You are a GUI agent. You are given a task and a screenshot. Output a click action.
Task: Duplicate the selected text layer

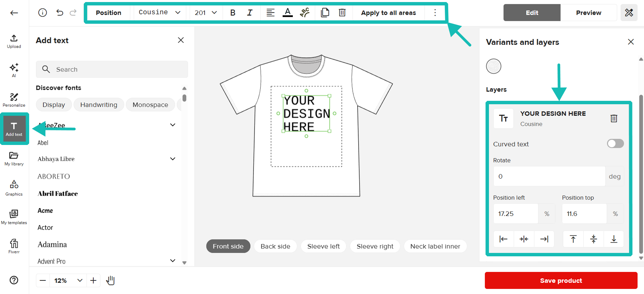click(x=325, y=13)
